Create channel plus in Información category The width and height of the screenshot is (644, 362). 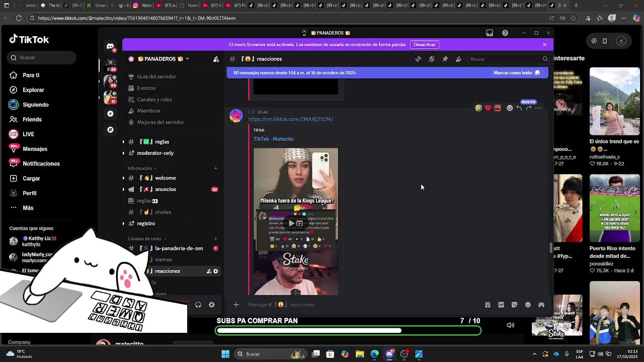216,168
